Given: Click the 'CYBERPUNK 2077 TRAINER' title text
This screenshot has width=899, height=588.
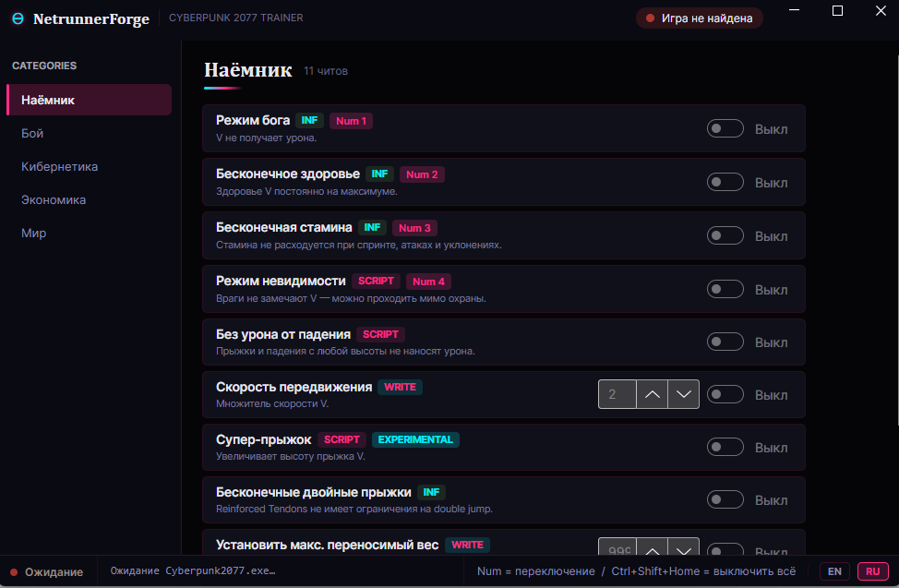Looking at the screenshot, I should (236, 18).
